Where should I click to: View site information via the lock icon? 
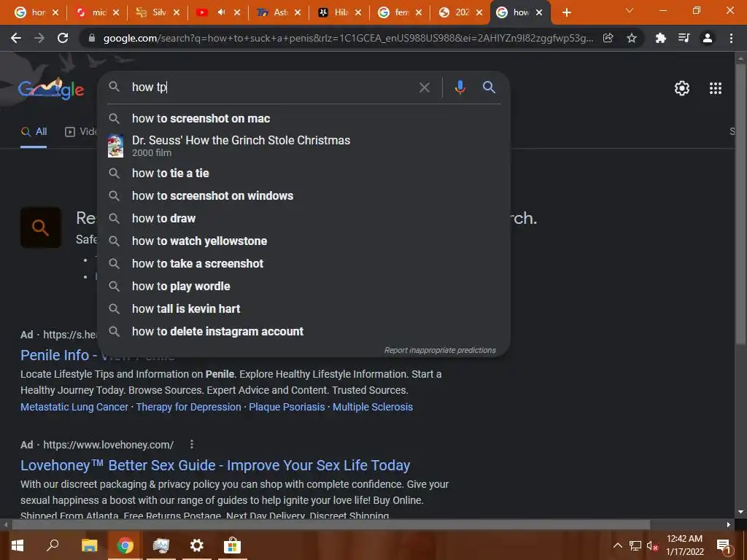pyautogui.click(x=92, y=38)
